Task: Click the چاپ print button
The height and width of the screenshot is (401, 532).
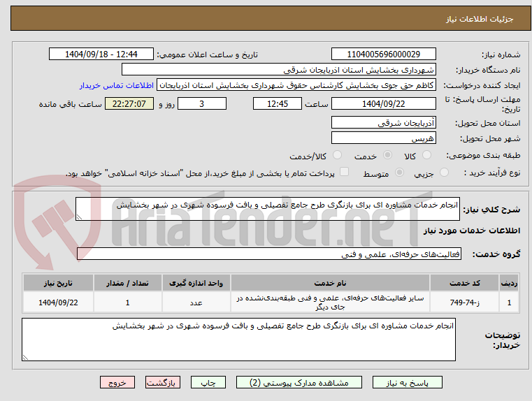Action: (x=208, y=382)
